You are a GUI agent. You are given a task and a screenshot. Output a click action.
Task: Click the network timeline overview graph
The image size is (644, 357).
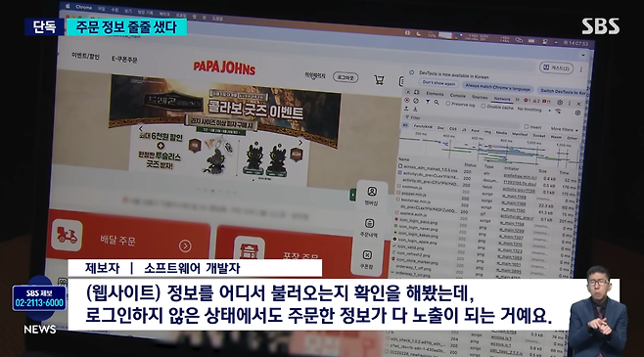(x=488, y=148)
